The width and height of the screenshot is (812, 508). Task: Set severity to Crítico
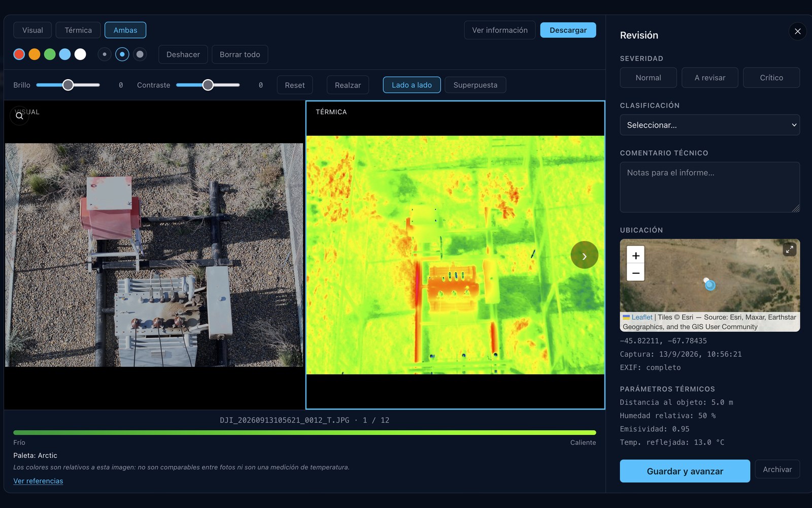pyautogui.click(x=771, y=78)
